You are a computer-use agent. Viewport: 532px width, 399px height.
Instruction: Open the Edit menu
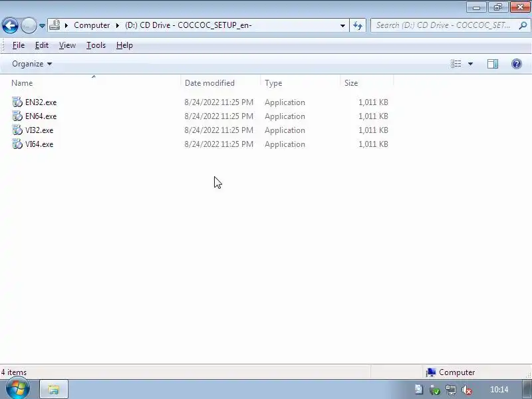point(42,45)
